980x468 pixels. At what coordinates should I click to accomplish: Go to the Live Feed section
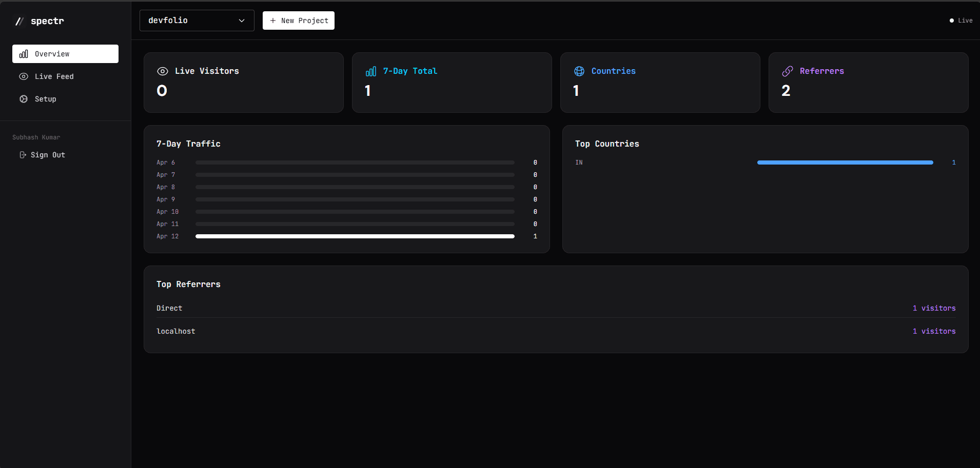(x=65, y=76)
